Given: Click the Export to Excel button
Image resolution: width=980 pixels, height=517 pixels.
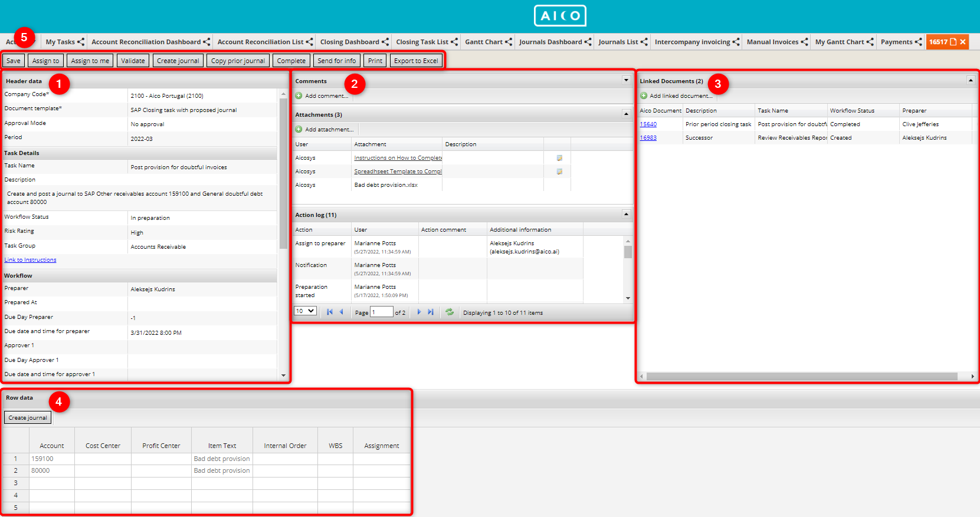Looking at the screenshot, I should click(x=416, y=61).
